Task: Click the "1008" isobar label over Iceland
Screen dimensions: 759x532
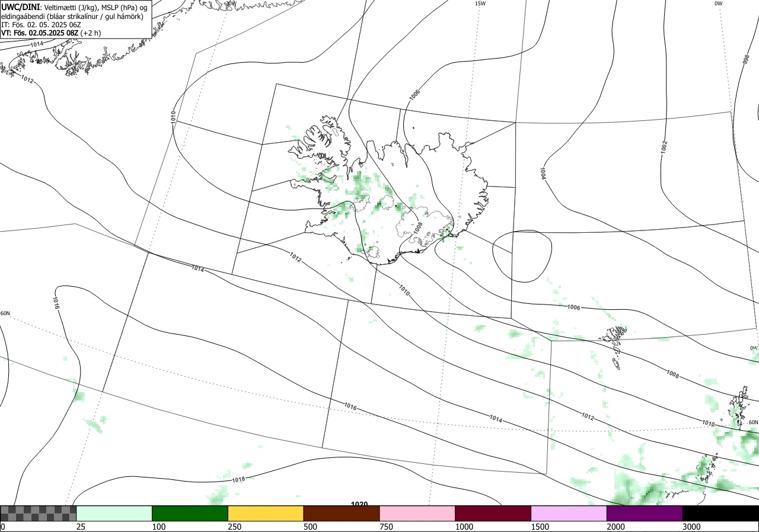Action: (418, 227)
